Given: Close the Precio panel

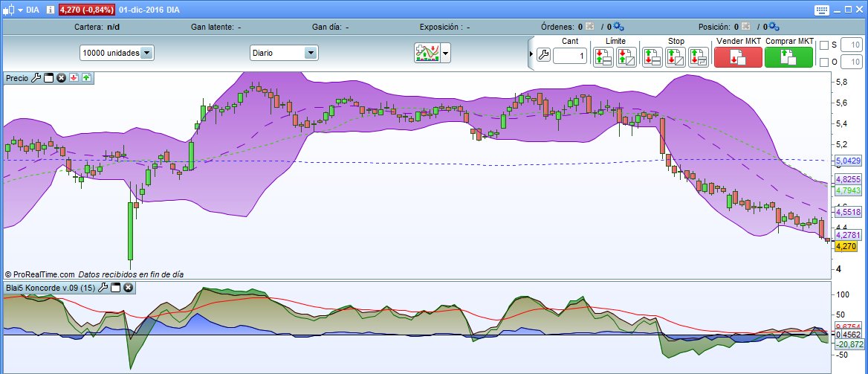Looking at the screenshot, I should click(x=62, y=78).
